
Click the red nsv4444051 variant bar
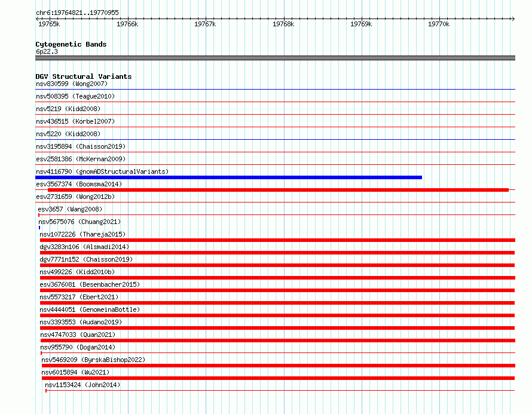(x=277, y=315)
